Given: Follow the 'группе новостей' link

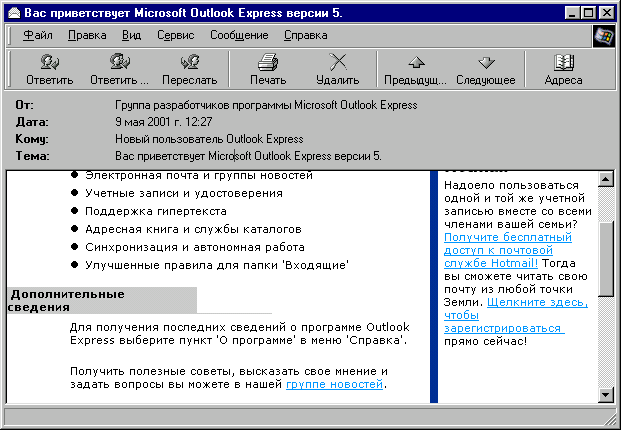Looking at the screenshot, I should (x=334, y=384).
